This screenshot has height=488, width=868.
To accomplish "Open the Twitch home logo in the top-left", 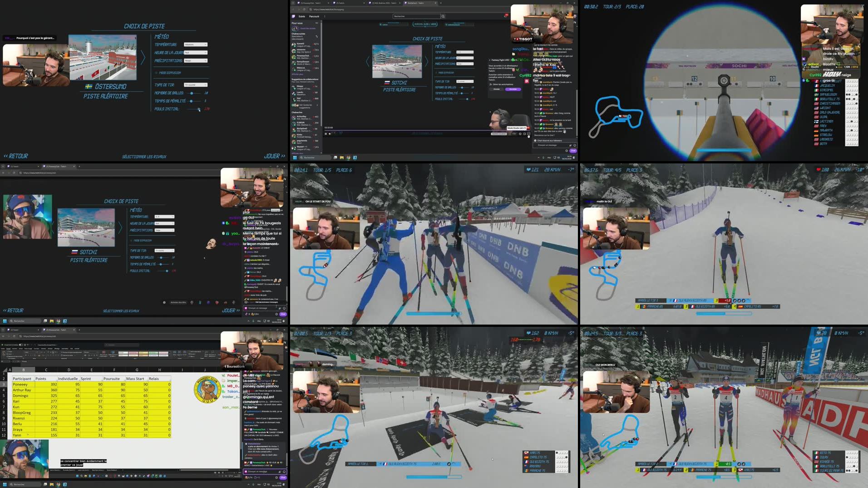I will (294, 16).
